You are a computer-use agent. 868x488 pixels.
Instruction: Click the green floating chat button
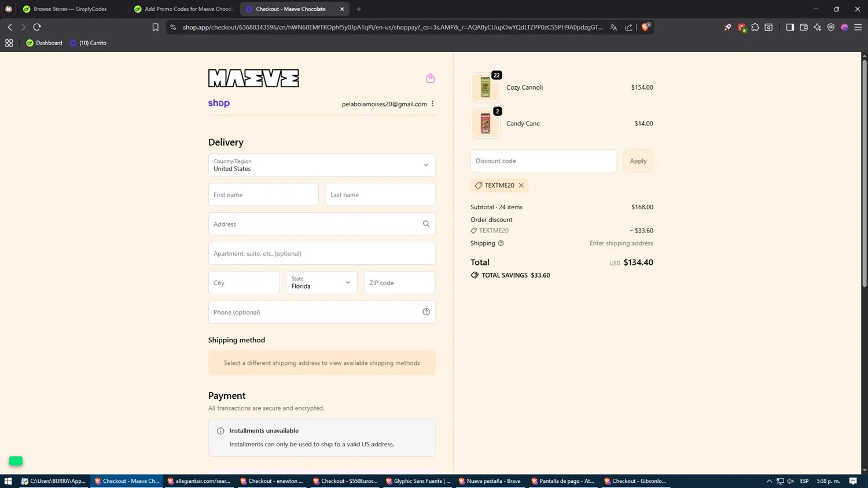pyautogui.click(x=16, y=461)
